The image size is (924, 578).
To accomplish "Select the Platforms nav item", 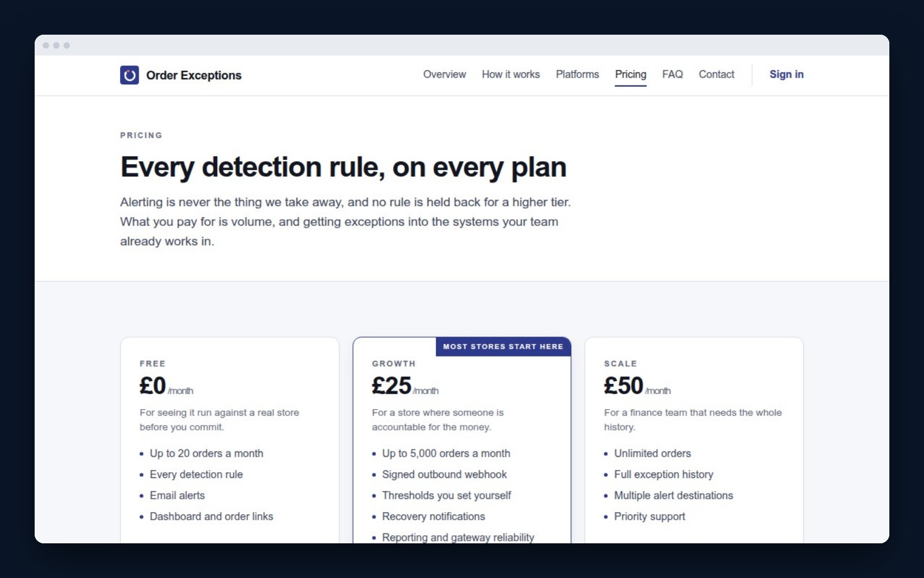I will (577, 74).
